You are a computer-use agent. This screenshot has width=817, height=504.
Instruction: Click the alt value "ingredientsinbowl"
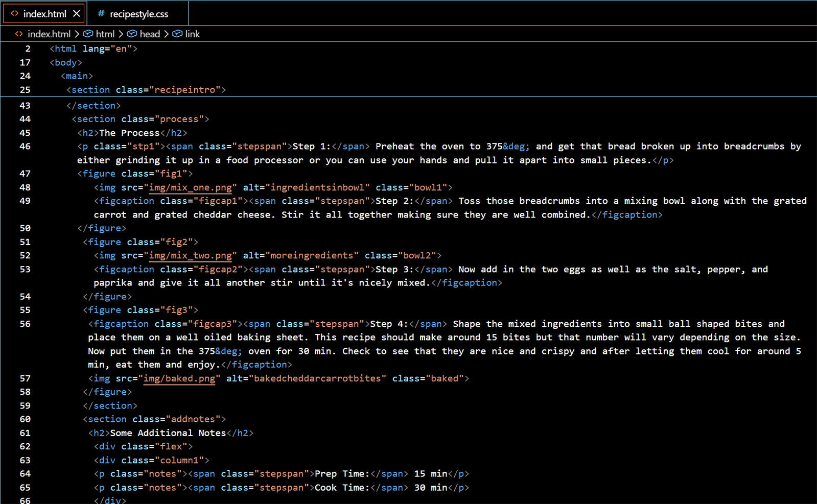pyautogui.click(x=317, y=187)
